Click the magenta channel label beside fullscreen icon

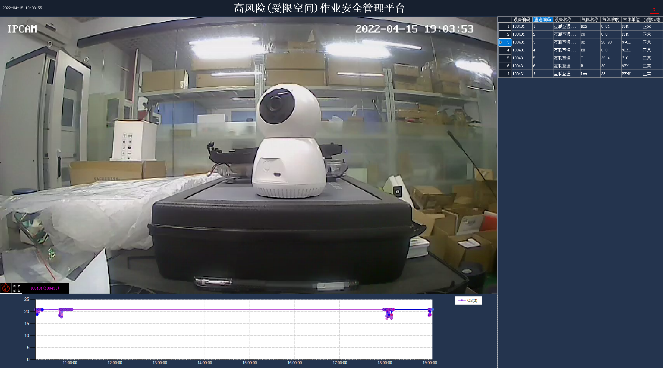[45, 288]
